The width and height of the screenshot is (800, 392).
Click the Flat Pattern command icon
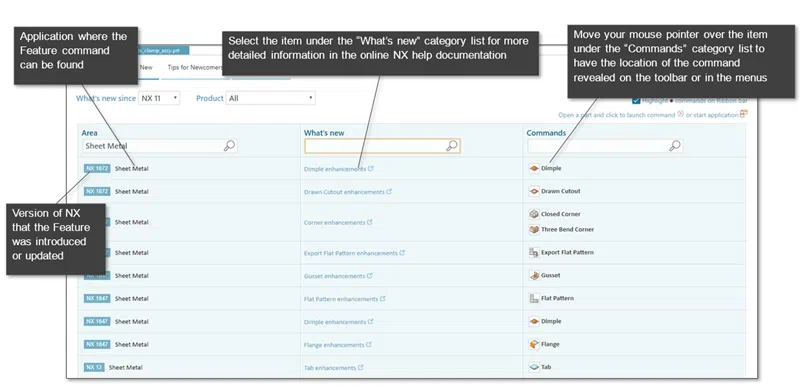[x=534, y=299]
